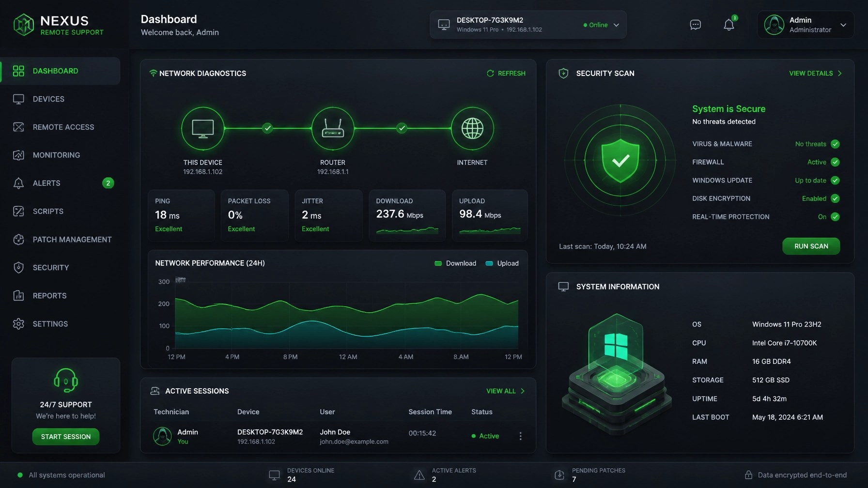Click the Upload legend color swatch
The width and height of the screenshot is (868, 488).
click(489, 263)
